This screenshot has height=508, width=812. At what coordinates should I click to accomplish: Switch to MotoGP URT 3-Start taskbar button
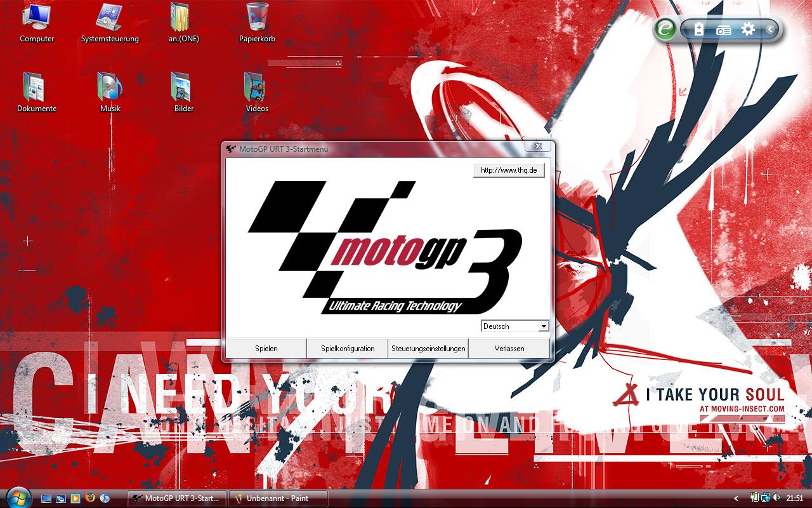click(x=177, y=498)
